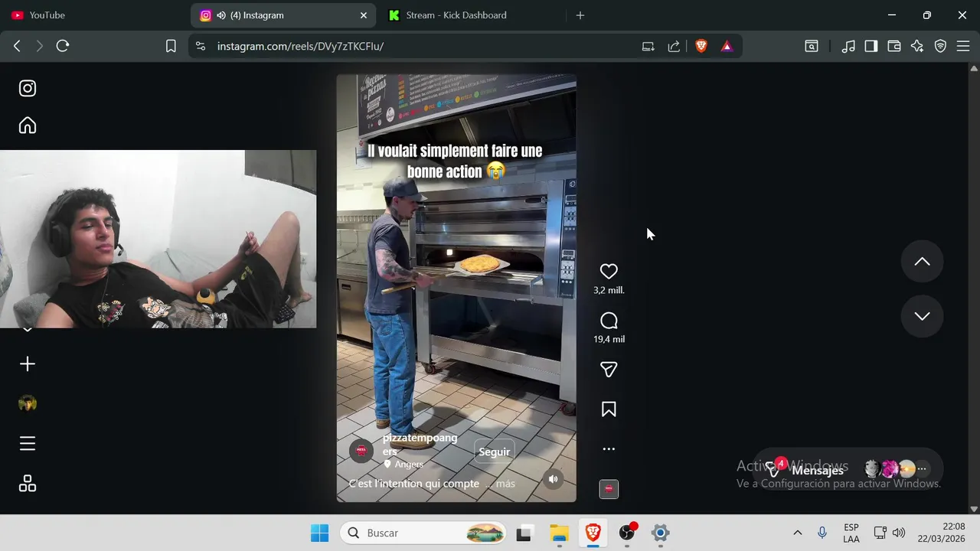Open File Explorer from taskbar
This screenshot has height=551, width=980.
[x=559, y=533]
